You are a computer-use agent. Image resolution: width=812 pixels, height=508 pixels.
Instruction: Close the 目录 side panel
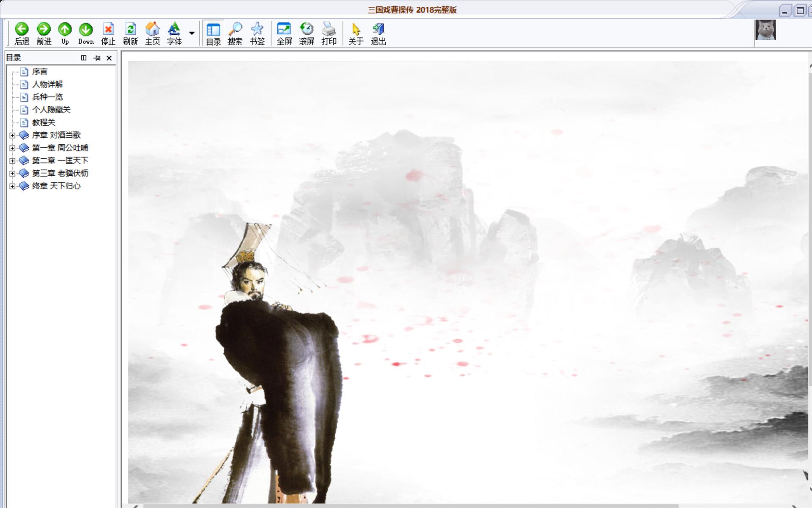(x=109, y=58)
